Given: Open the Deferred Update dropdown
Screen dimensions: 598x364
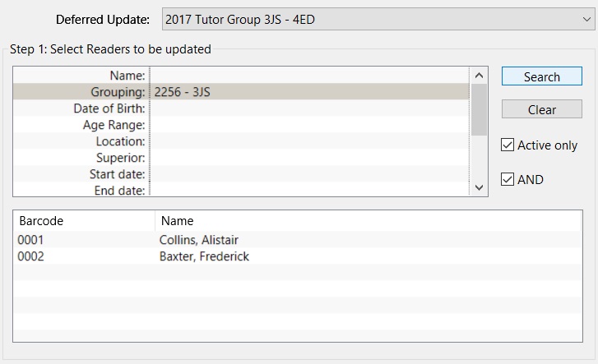Looking at the screenshot, I should pyautogui.click(x=378, y=19).
